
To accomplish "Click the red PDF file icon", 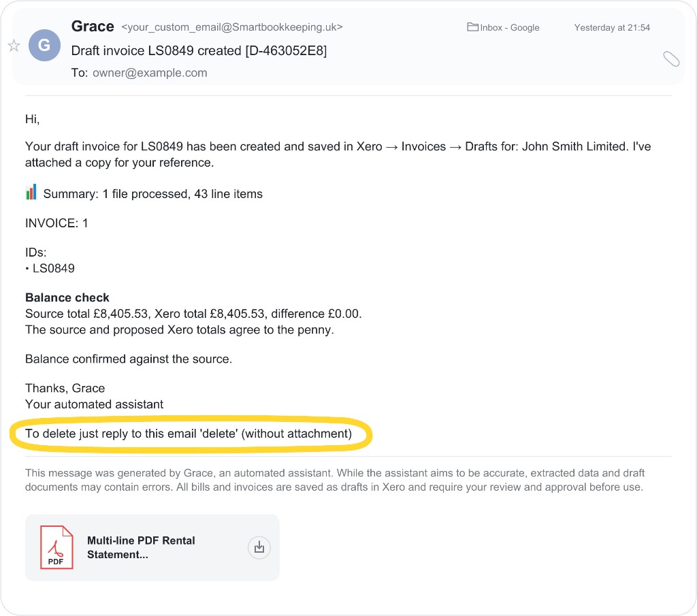I will pyautogui.click(x=56, y=547).
